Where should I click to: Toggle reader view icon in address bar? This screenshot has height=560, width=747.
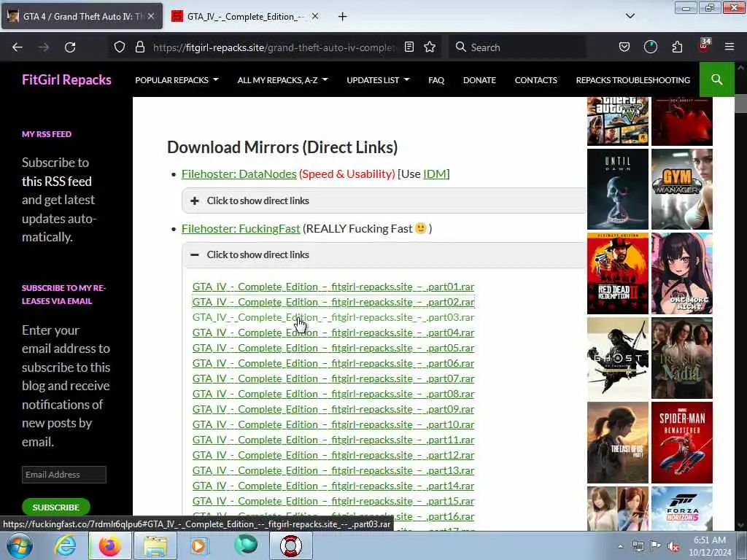(409, 47)
